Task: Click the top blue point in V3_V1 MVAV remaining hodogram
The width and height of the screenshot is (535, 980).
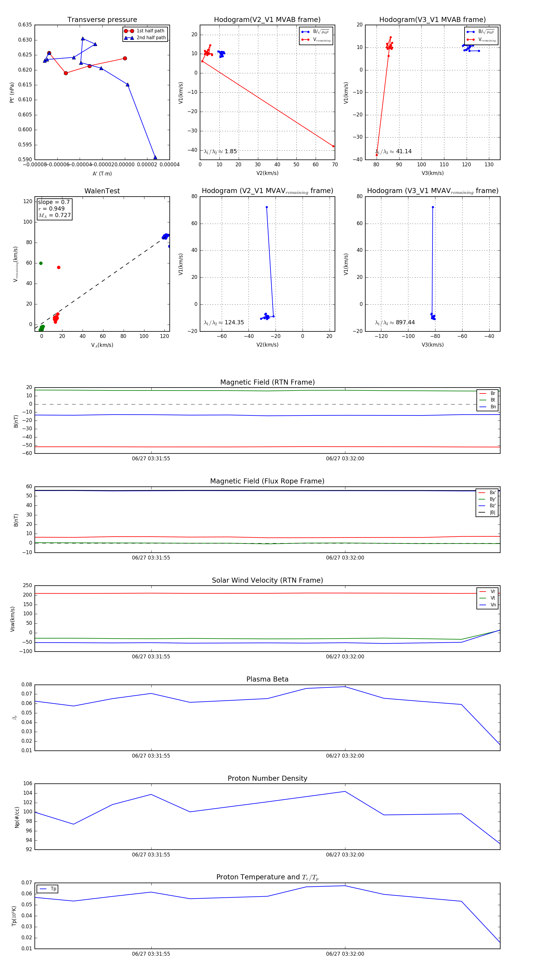Action: pos(432,207)
